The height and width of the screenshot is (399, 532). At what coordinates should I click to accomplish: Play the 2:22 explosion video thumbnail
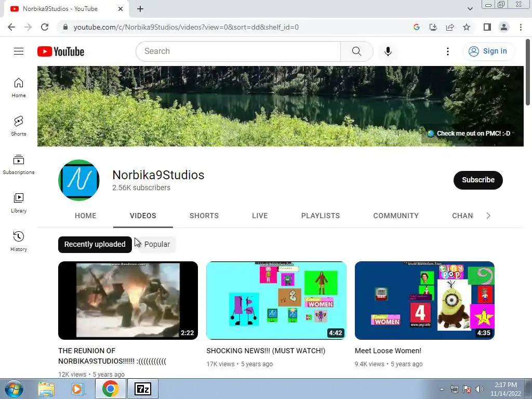(x=128, y=300)
